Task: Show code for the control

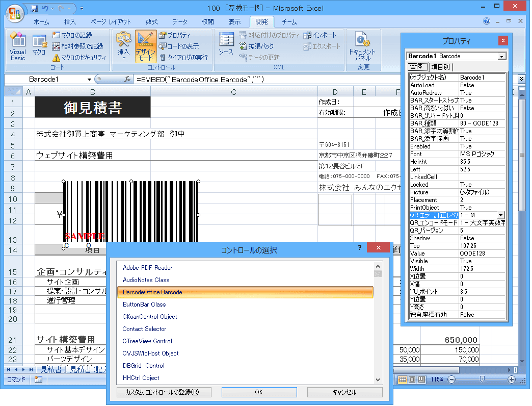Action: [179, 46]
